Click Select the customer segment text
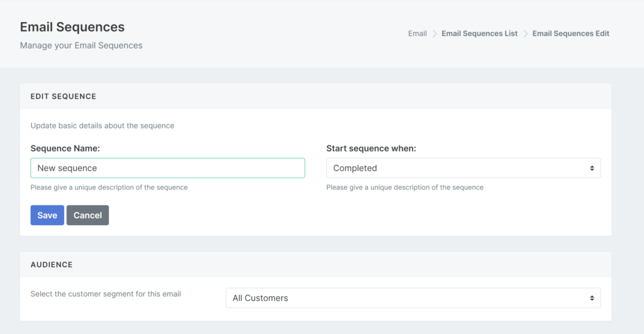Viewport: 644px width, 334px height. (106, 294)
